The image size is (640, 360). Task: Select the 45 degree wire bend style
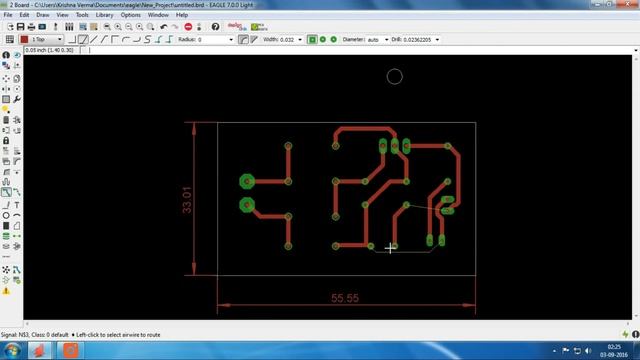click(83, 40)
